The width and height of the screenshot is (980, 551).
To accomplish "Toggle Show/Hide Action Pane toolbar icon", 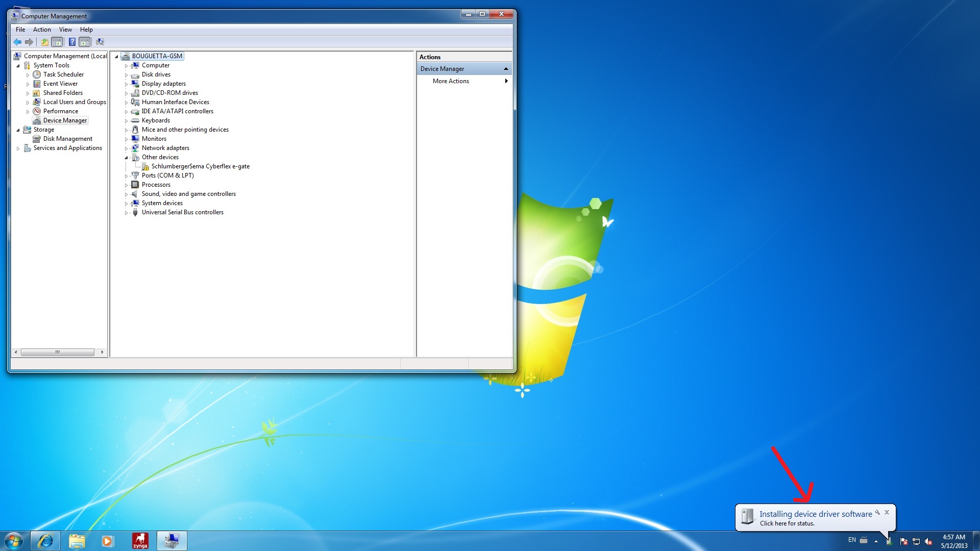I will (x=85, y=42).
